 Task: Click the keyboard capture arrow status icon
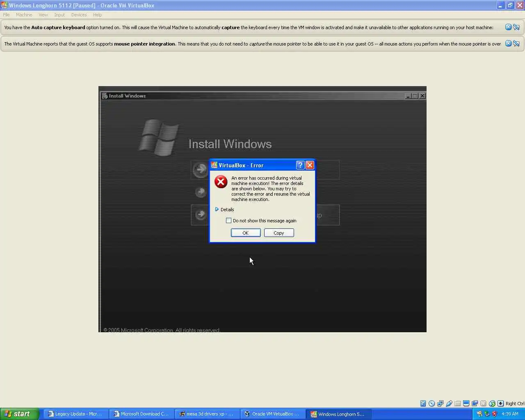(x=500, y=404)
